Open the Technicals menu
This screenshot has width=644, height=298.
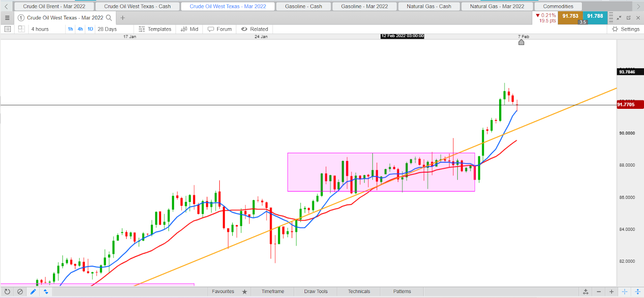pos(359,291)
